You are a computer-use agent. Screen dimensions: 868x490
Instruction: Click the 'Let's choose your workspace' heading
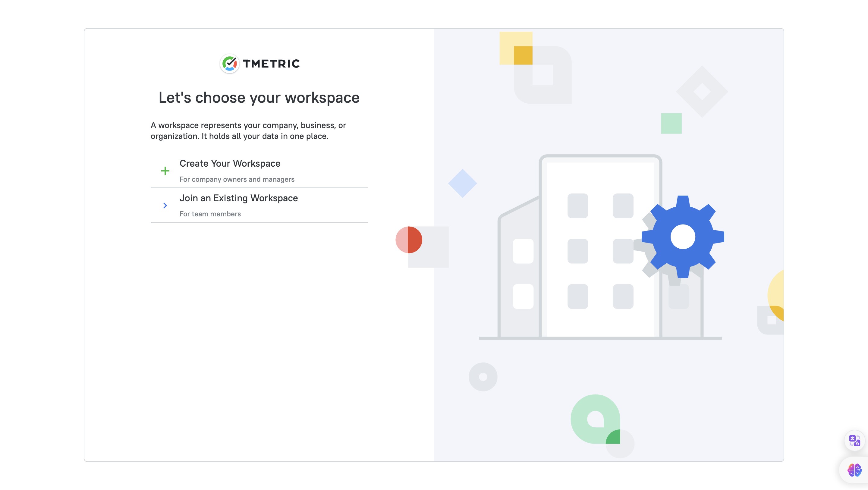pos(259,98)
